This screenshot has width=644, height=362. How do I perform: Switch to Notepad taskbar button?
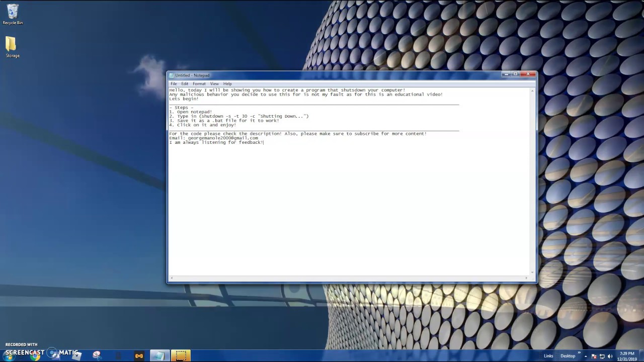pos(159,356)
